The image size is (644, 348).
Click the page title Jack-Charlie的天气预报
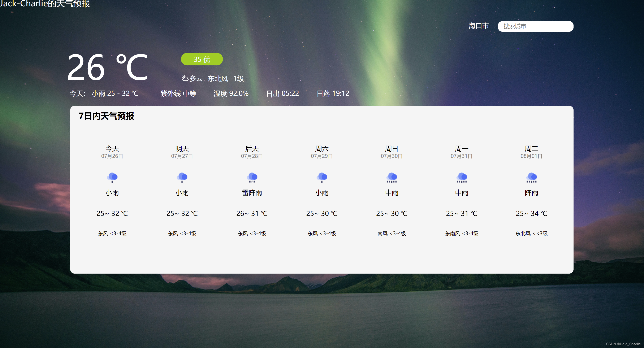click(x=45, y=4)
